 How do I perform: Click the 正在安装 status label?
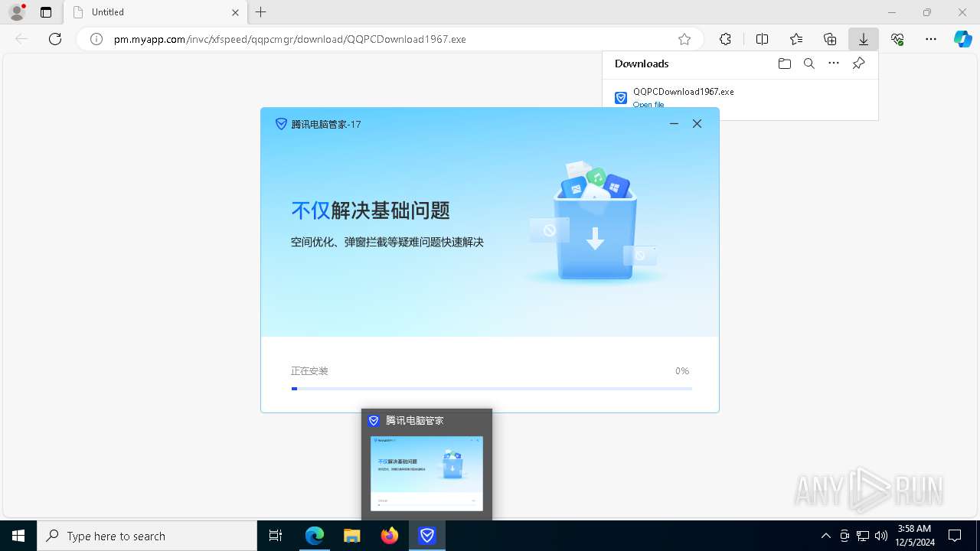(x=309, y=371)
